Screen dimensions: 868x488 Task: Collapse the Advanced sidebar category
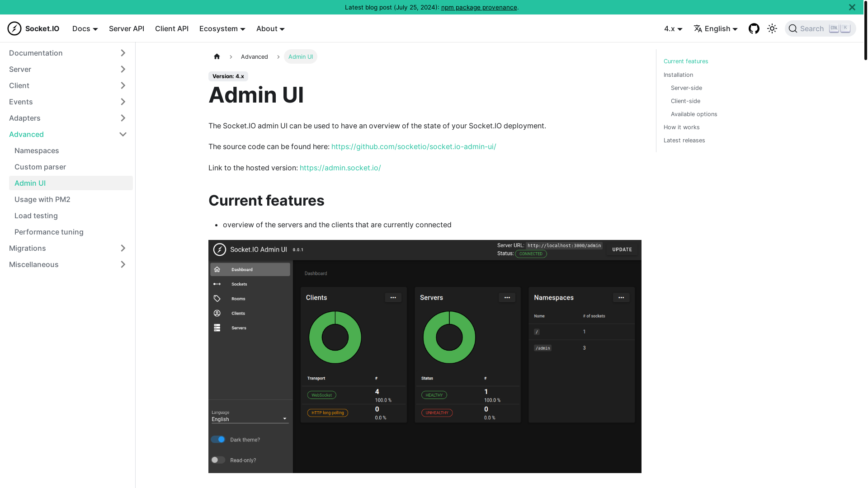(123, 134)
